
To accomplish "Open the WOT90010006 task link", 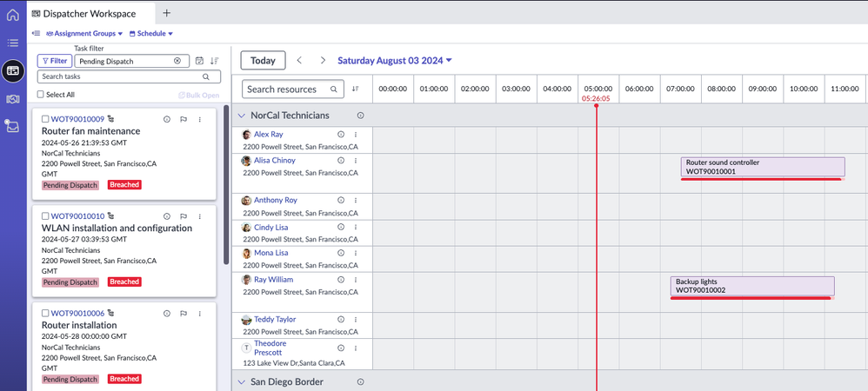I will coord(77,314).
